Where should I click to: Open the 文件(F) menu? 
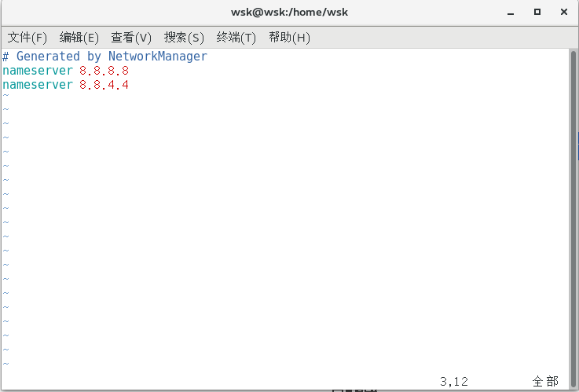tap(27, 37)
